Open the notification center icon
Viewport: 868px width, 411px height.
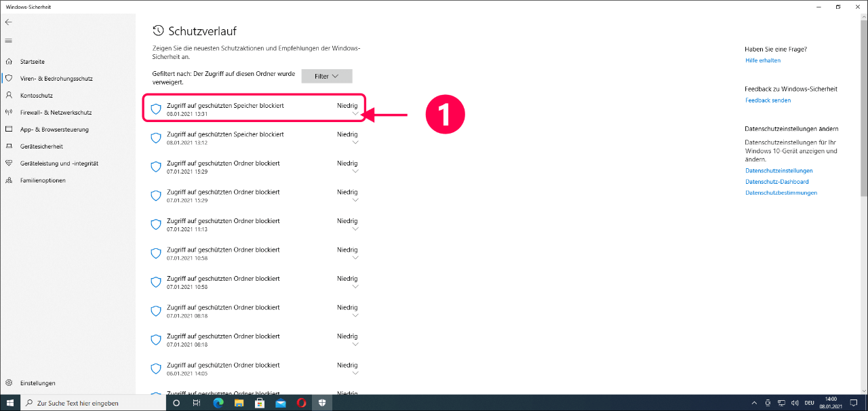pos(855,403)
